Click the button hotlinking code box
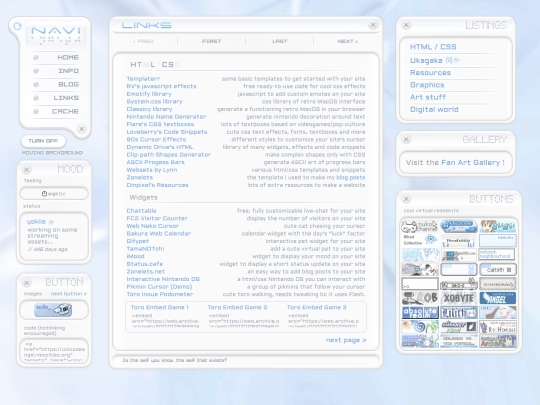This screenshot has height=405, width=540. [x=54, y=351]
